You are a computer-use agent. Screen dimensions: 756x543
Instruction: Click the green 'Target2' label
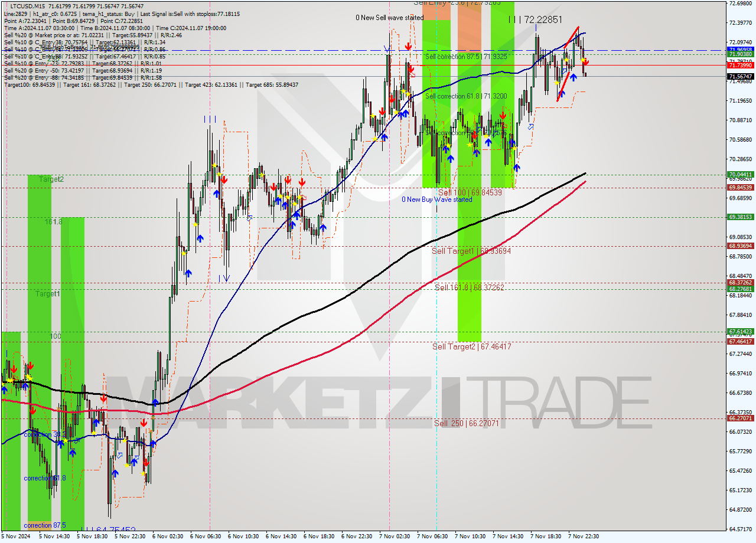tap(51, 179)
